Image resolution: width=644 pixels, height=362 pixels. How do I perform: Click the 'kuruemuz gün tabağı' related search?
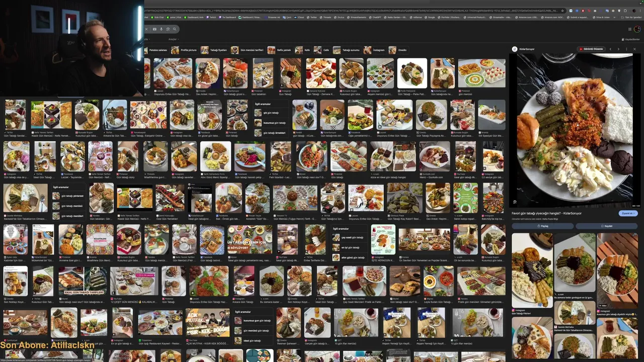(271, 123)
